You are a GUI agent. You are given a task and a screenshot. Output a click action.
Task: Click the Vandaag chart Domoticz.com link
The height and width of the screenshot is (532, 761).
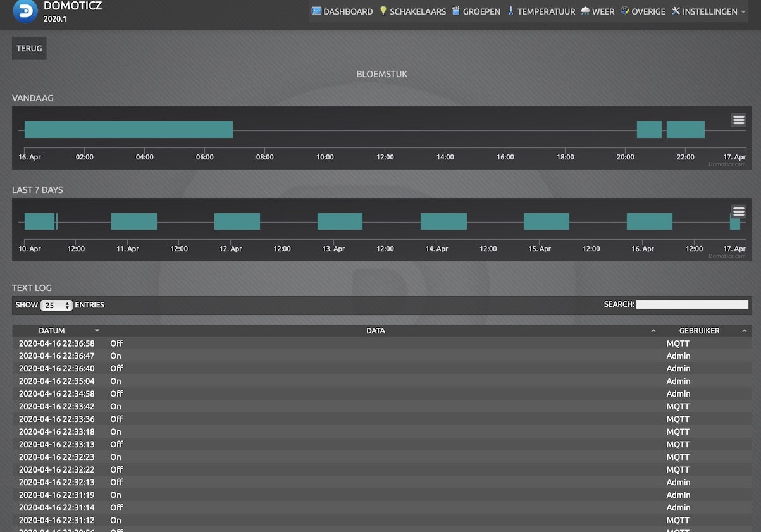[727, 164]
